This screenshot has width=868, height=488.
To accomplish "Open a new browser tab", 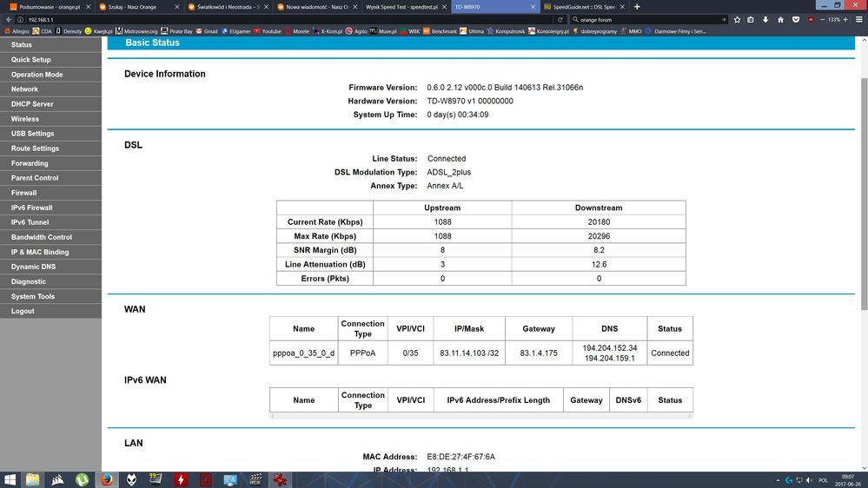I will pos(637,6).
